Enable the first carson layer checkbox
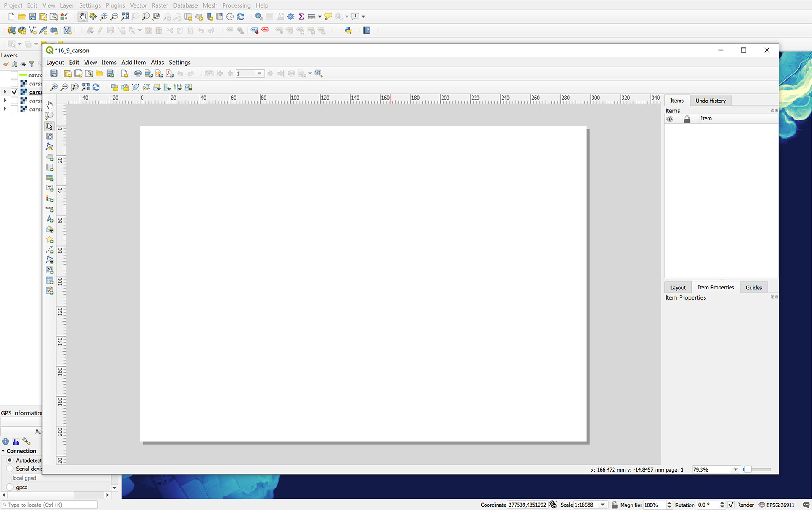The image size is (812, 510). click(14, 75)
